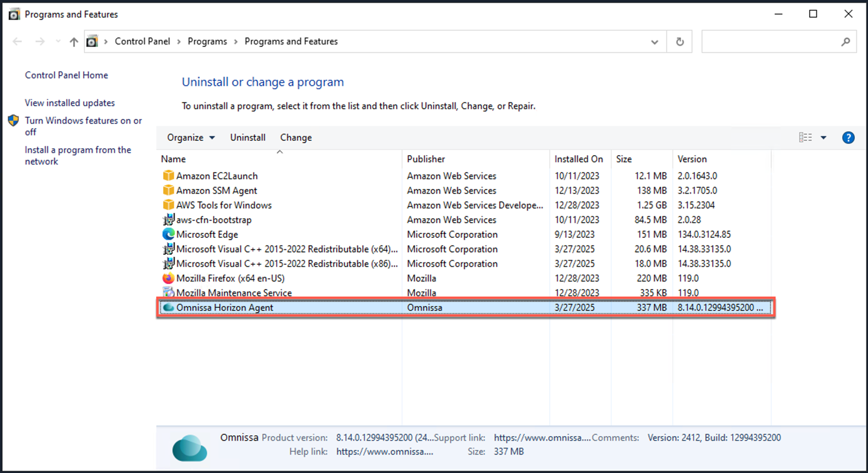The width and height of the screenshot is (868, 473).
Task: Open recent locations dropdown arrow
Action: pyautogui.click(x=58, y=41)
